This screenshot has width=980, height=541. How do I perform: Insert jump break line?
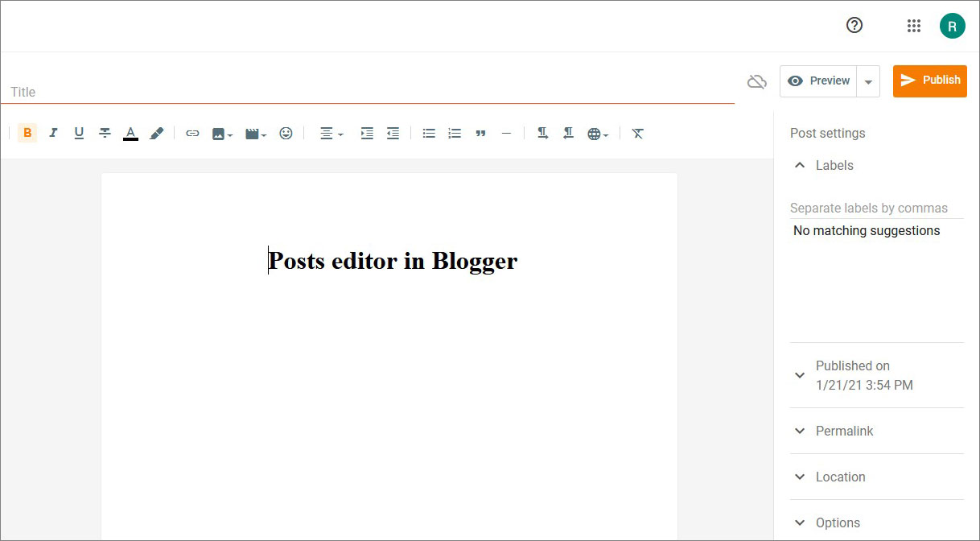coord(506,134)
